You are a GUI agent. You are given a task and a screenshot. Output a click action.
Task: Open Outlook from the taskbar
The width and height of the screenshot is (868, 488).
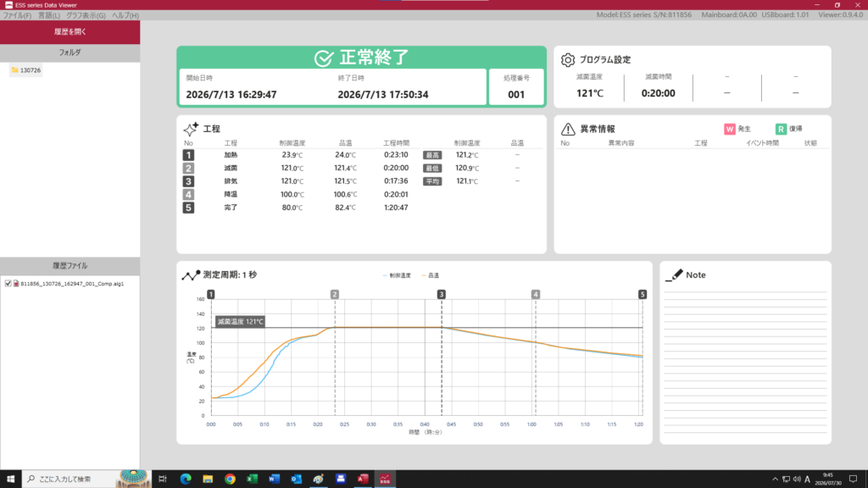coord(296,480)
